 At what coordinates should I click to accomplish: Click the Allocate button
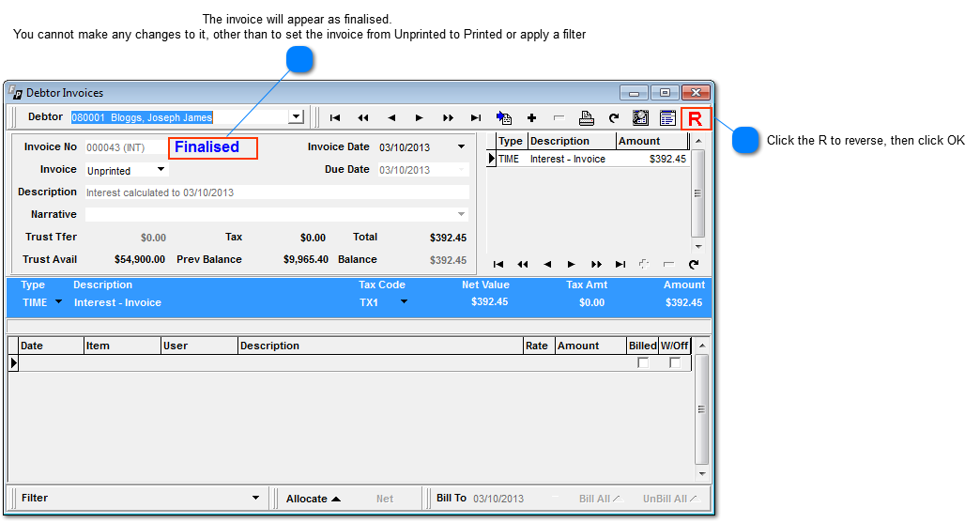[x=313, y=499]
